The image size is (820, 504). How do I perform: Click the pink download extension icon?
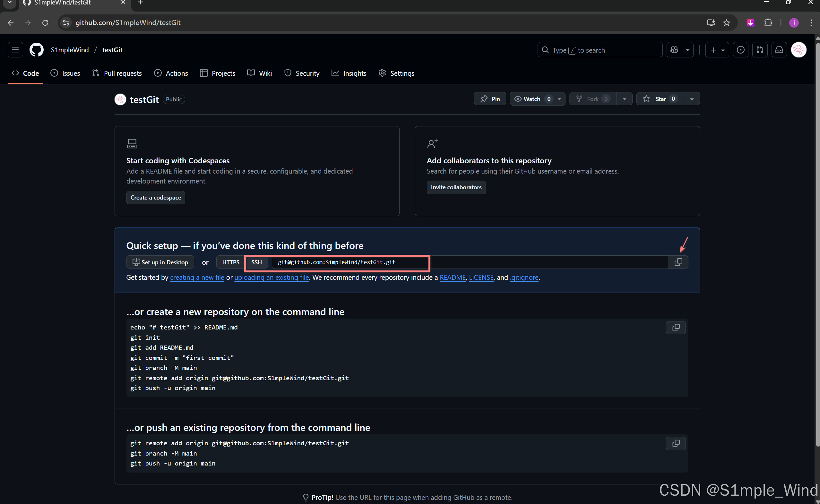751,23
